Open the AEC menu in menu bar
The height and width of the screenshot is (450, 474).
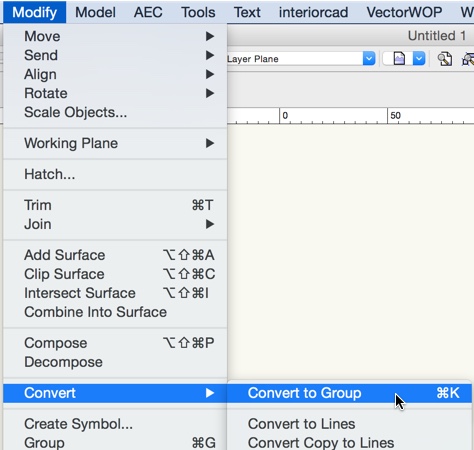pos(148,12)
